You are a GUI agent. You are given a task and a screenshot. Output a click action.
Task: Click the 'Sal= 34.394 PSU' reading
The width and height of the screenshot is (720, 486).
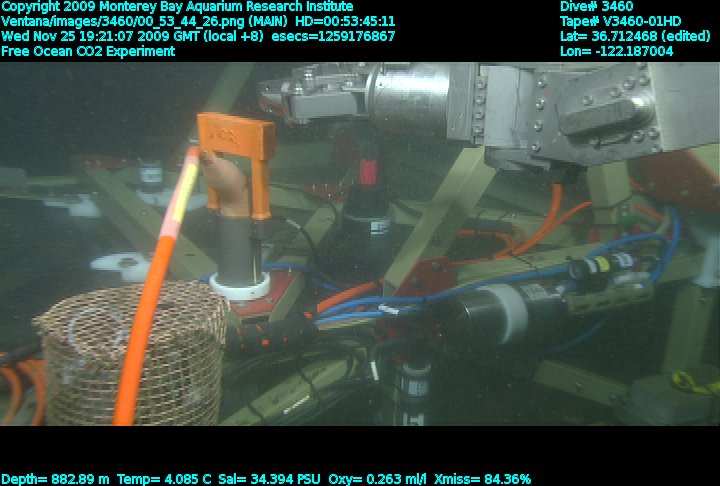[269, 480]
